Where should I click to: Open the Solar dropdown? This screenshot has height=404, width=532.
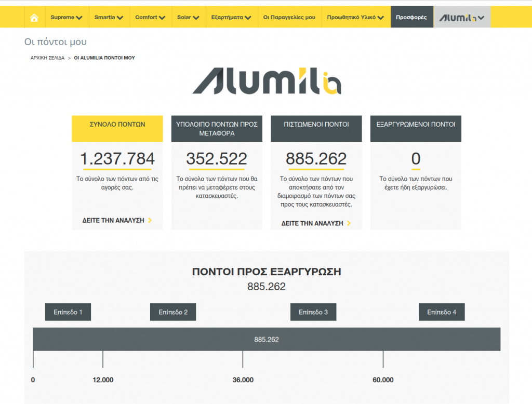pyautogui.click(x=188, y=18)
